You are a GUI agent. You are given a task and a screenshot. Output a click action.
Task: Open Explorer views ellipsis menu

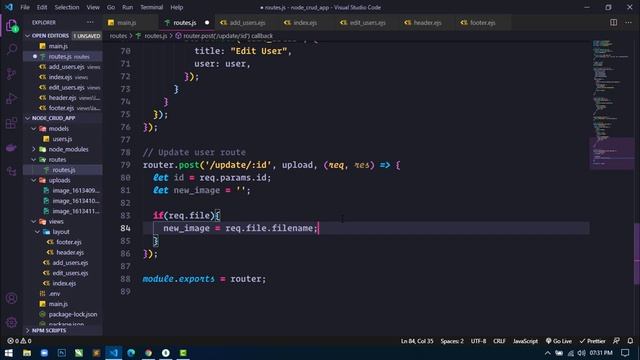pos(90,22)
